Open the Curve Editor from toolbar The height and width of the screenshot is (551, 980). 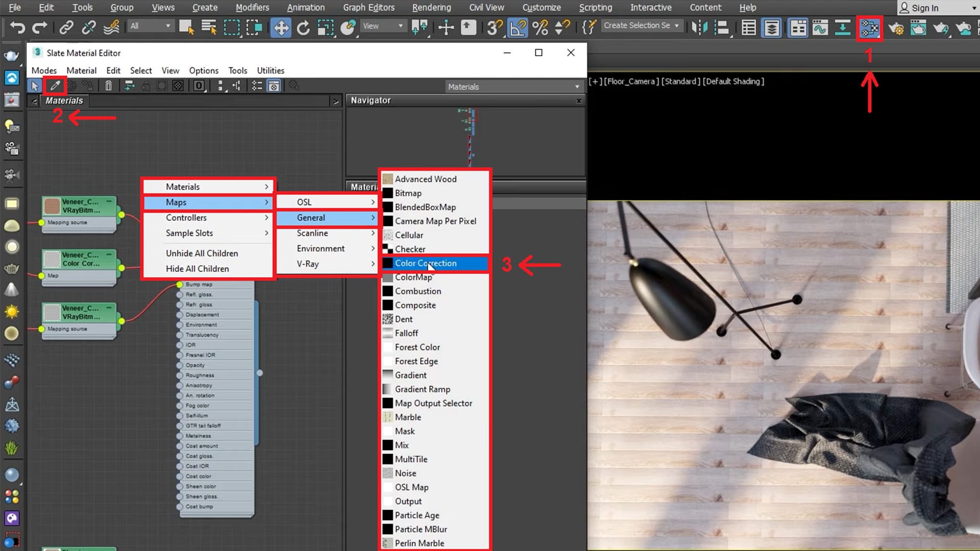[x=820, y=27]
